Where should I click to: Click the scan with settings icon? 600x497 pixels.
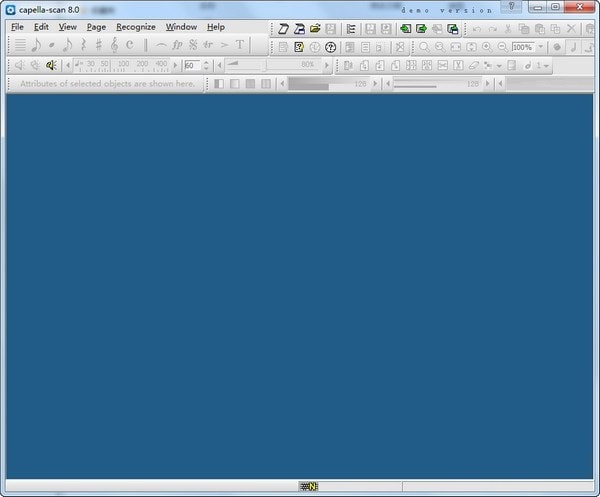pyautogui.click(x=299, y=29)
